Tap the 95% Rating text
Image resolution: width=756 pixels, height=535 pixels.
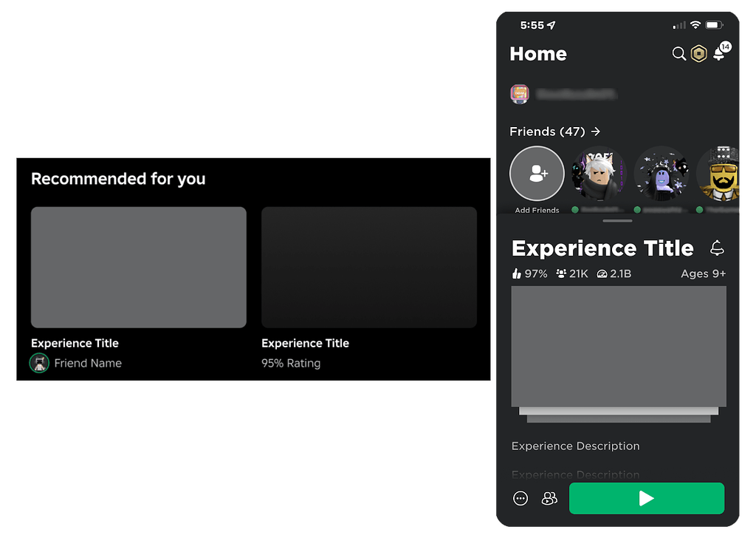pyautogui.click(x=291, y=363)
